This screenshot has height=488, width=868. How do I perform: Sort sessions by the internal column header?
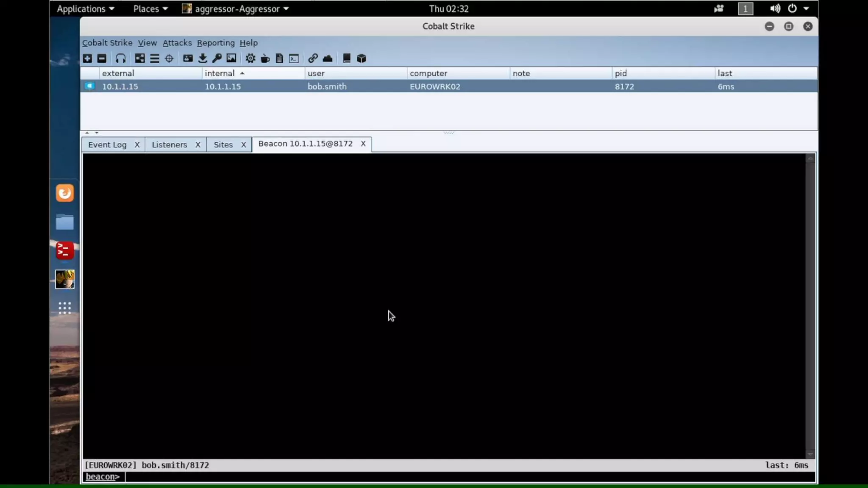click(x=220, y=73)
